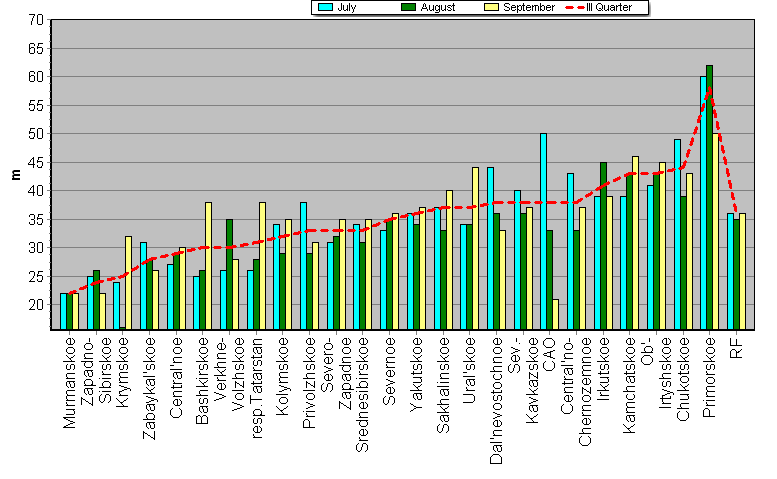Viewport: 777px width, 479px height.
Task: Click the green August bar for Verkhne-Volzhskoe
Action: click(229, 274)
